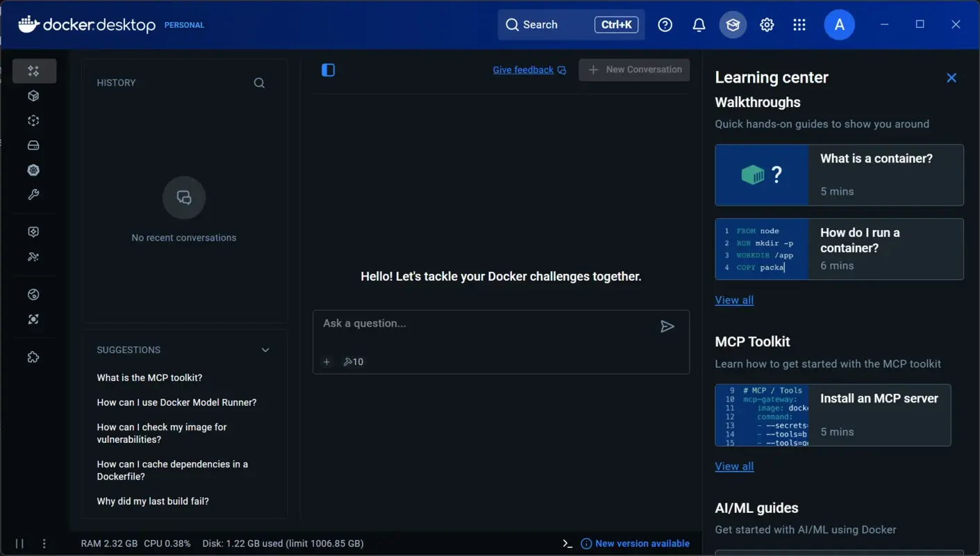Viewport: 980px width, 556px height.
Task: Open the three-dot menu in the status bar
Action: 44,543
